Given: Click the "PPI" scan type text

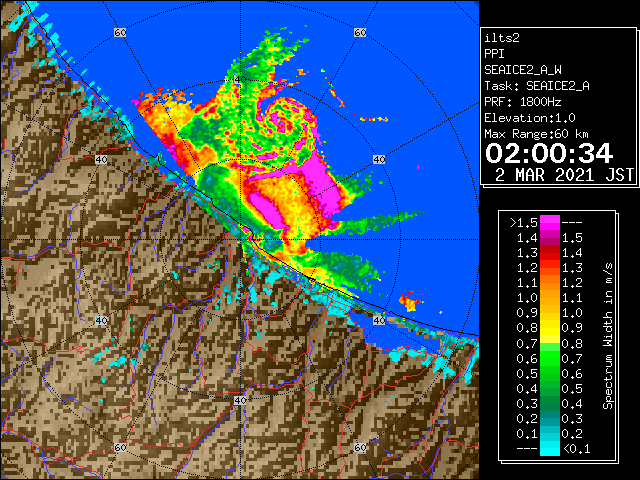Looking at the screenshot, I should [x=494, y=54].
